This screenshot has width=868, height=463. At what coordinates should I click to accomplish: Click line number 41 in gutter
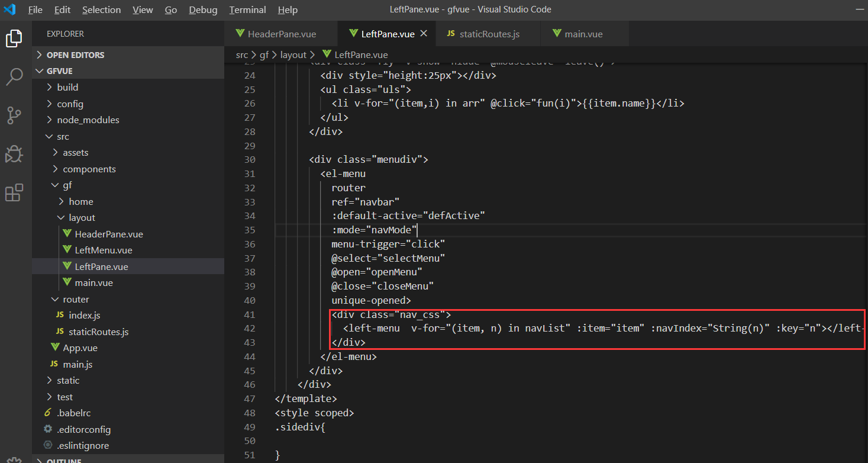click(249, 314)
